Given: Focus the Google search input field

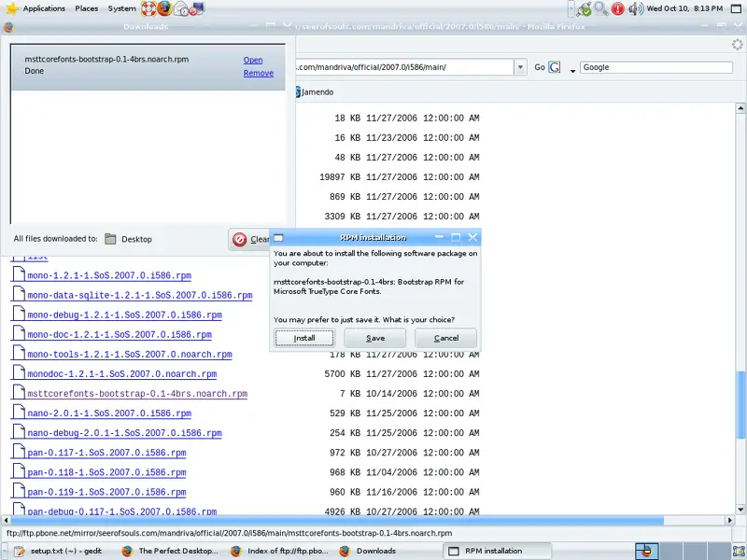Looking at the screenshot, I should click(656, 67).
